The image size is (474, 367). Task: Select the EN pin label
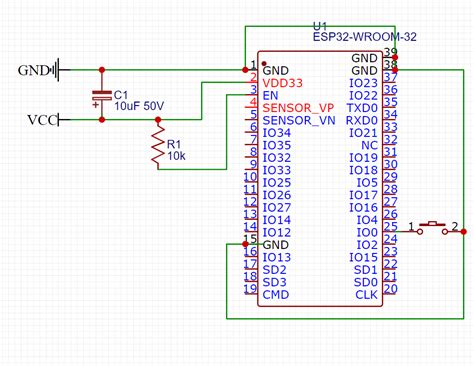(270, 96)
